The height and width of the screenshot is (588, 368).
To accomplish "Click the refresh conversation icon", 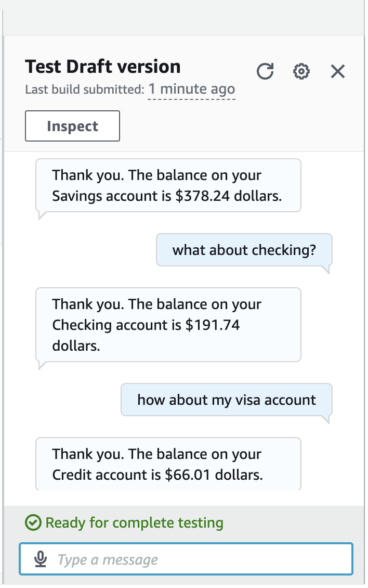I will [265, 71].
